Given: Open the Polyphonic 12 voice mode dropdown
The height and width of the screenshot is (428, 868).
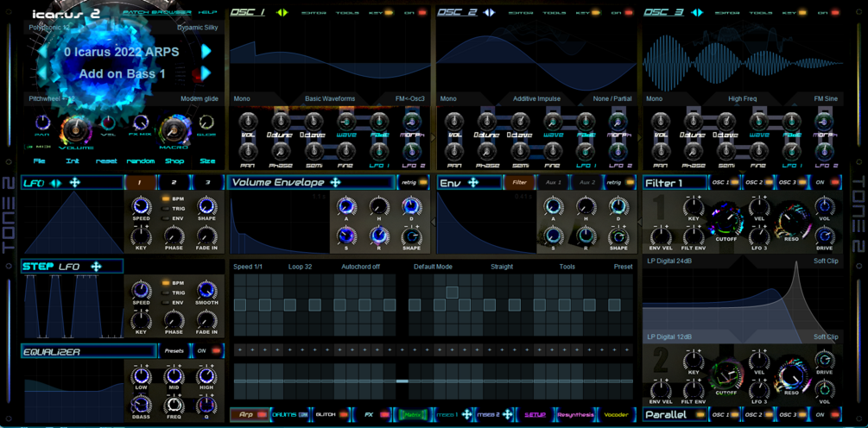Looking at the screenshot, I should 48,27.
